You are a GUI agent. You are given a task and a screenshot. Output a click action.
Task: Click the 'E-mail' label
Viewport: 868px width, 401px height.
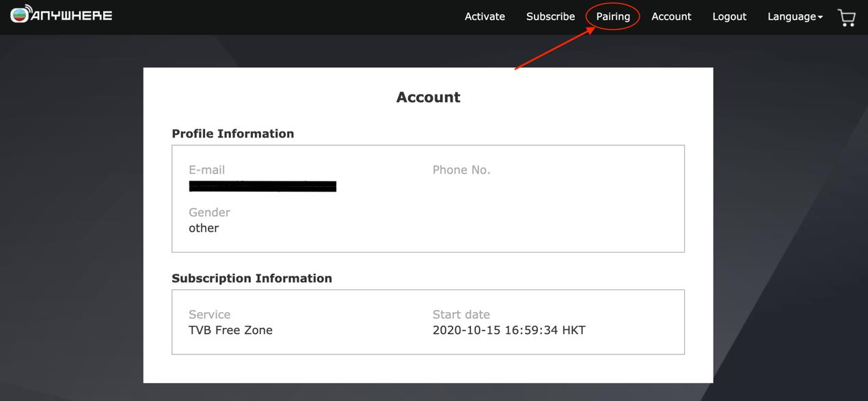tap(206, 170)
